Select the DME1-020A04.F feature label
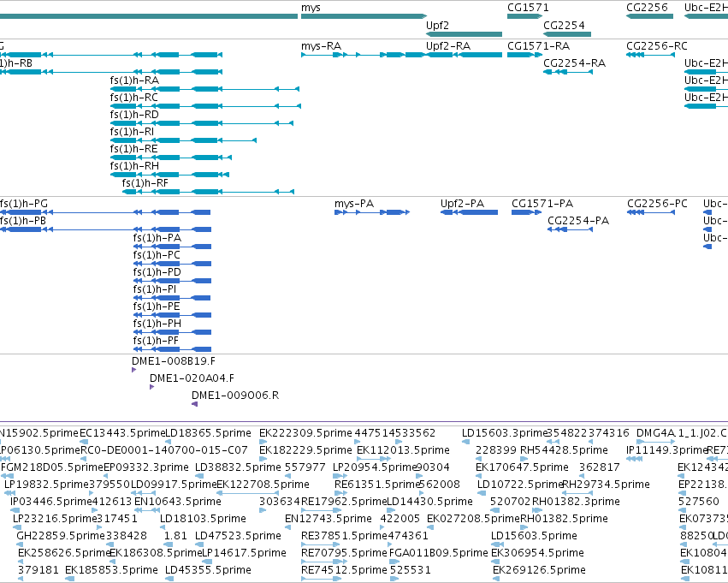Viewport: 728px width, 583px height. pos(192,378)
